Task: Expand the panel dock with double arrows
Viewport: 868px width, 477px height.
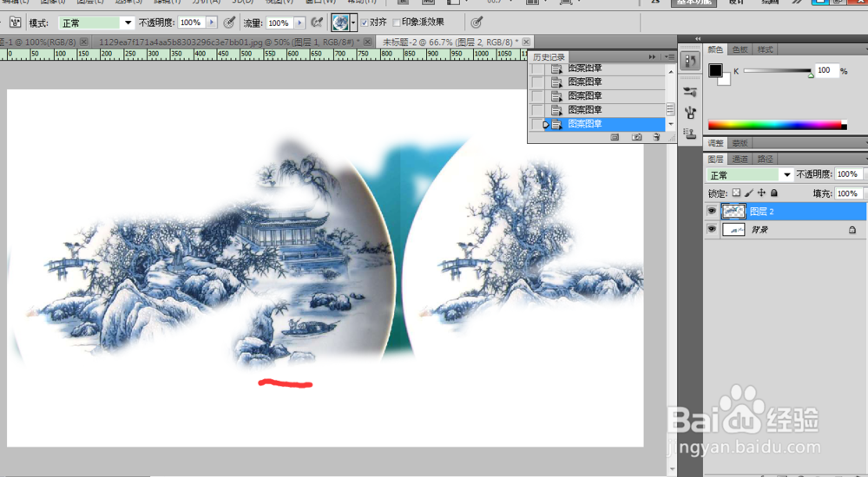Action: point(698,39)
